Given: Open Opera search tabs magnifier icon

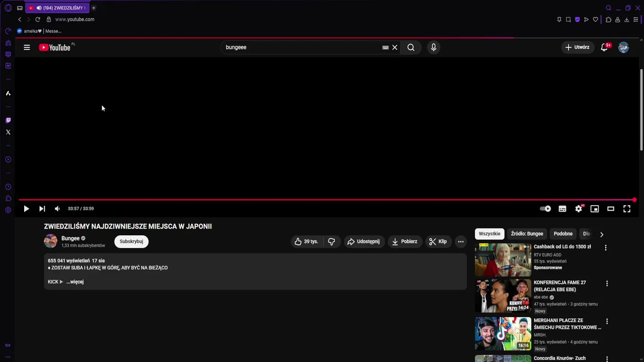Looking at the screenshot, I should point(608,8).
